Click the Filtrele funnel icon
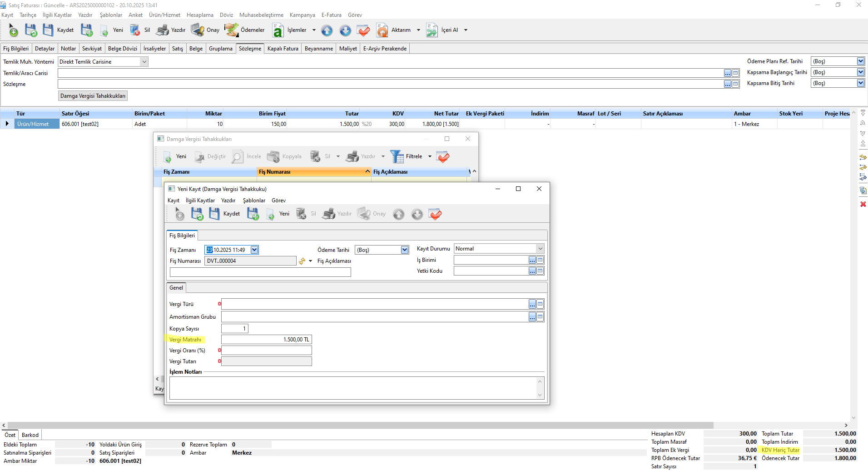Image resolution: width=868 pixels, height=471 pixels. tap(397, 156)
